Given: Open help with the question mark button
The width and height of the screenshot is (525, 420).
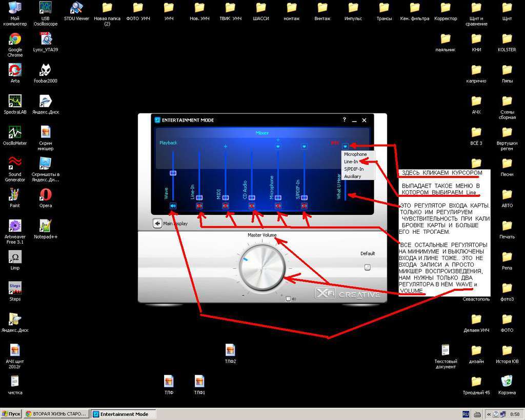Looking at the screenshot, I should [344, 119].
